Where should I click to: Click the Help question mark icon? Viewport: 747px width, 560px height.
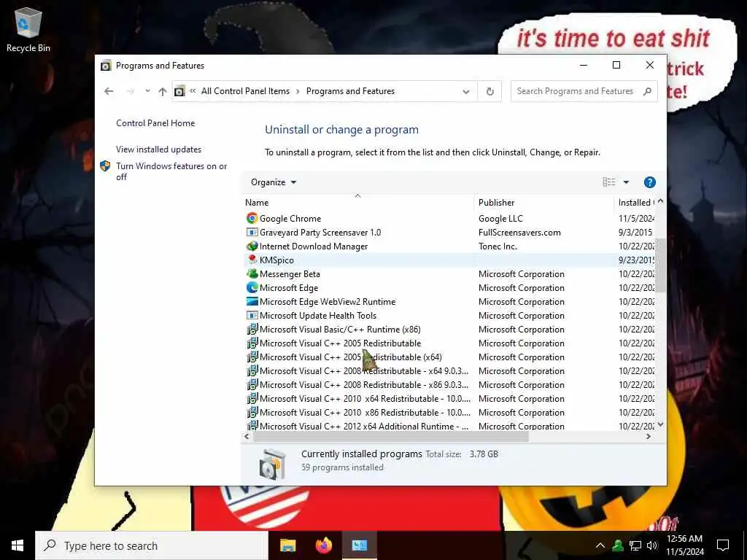tap(649, 182)
